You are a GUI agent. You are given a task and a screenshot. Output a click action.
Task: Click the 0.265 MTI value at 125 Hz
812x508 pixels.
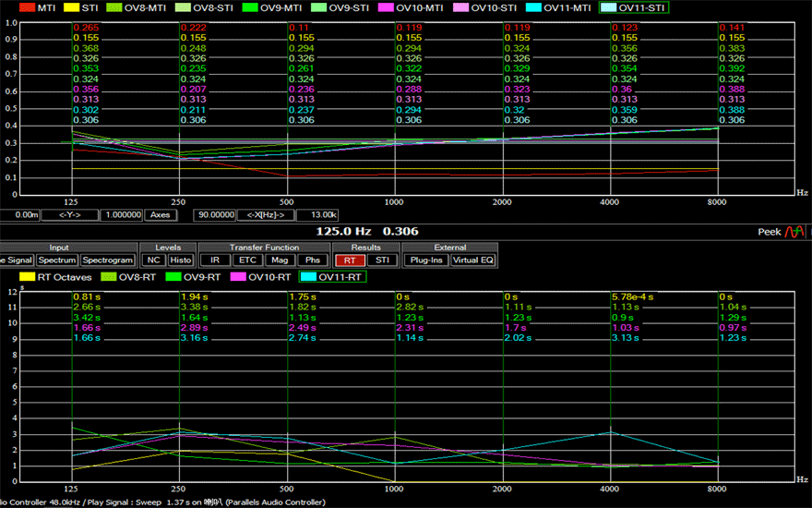coord(86,28)
